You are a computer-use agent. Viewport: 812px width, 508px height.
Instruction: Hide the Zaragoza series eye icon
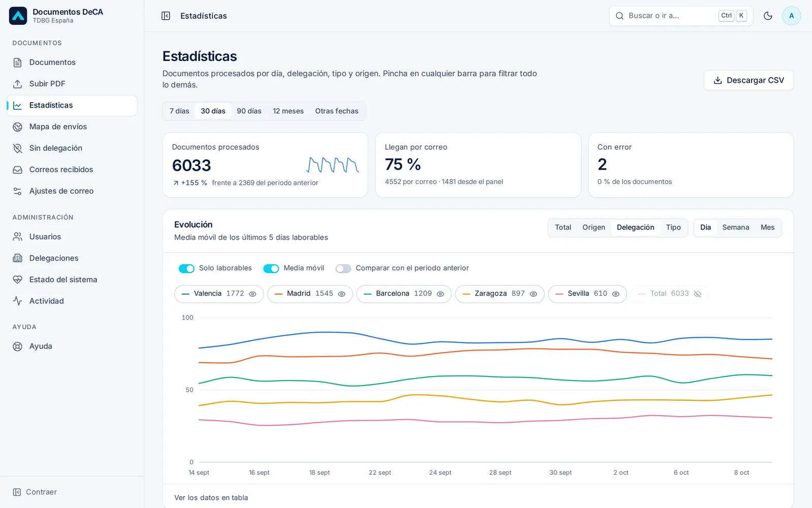[533, 294]
